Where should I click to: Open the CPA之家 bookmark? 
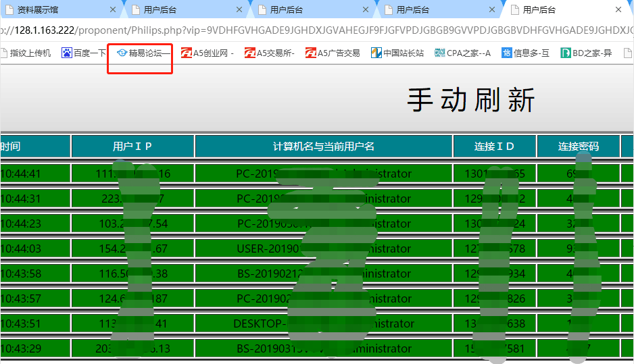(x=462, y=53)
